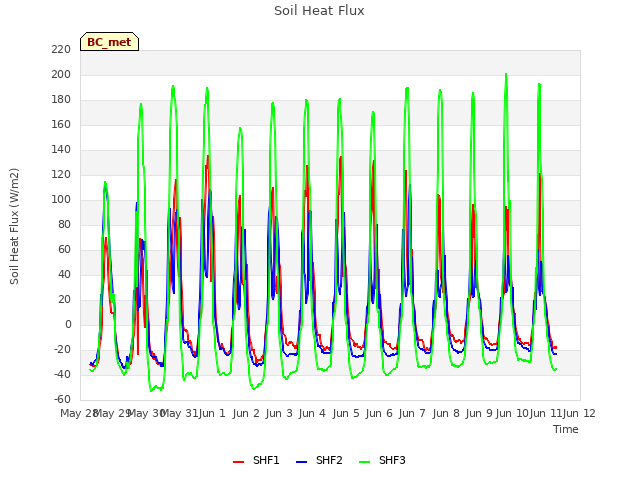Click the Time x-axis label
Viewport: 640px width, 480px height.
566,429
